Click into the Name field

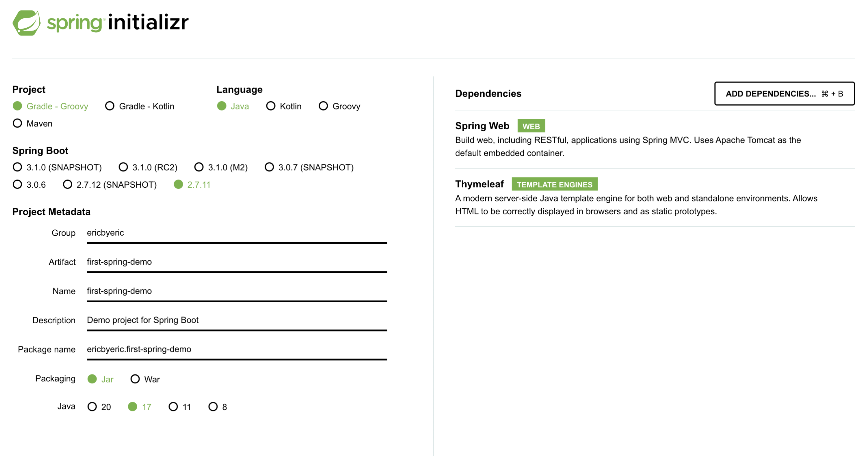pyautogui.click(x=236, y=291)
